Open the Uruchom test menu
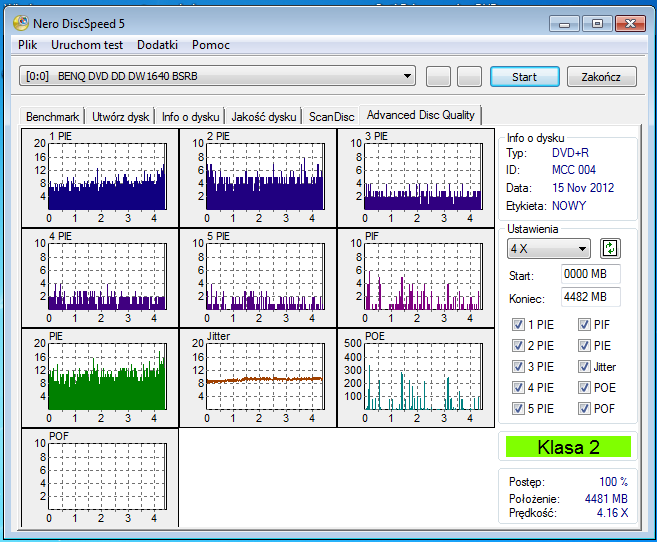657x542 pixels. coord(87,45)
